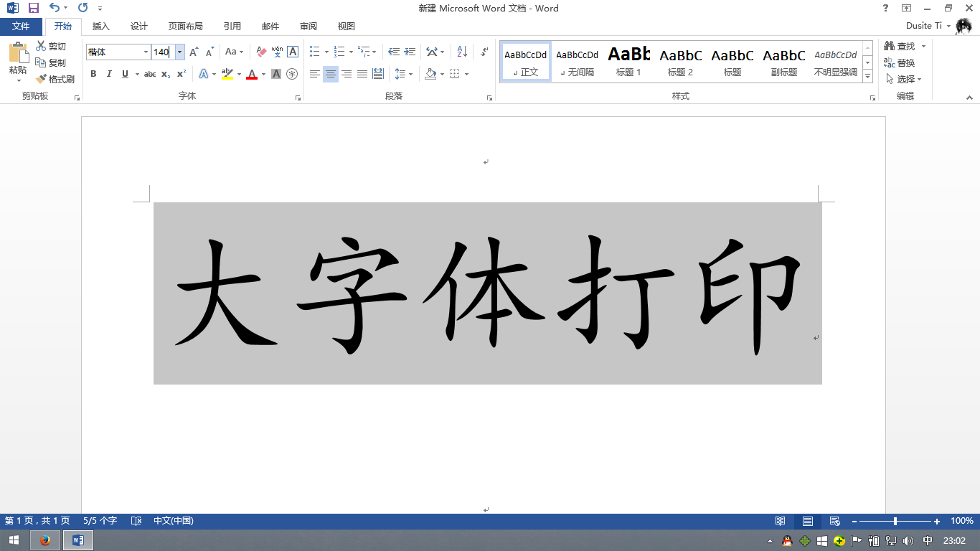Switch to the Insert (插入) tab
Screen dimensions: 980x551
[101, 26]
